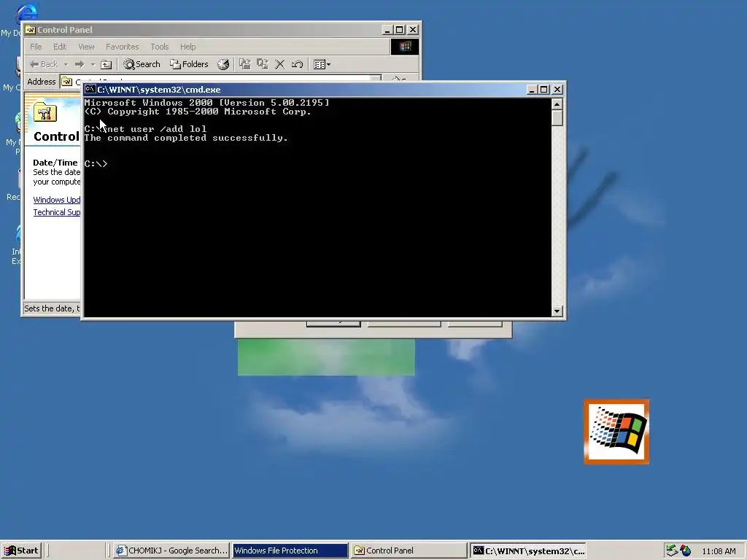The width and height of the screenshot is (747, 560).
Task: Switch to Windows File Protection taskbar button
Action: pos(290,551)
